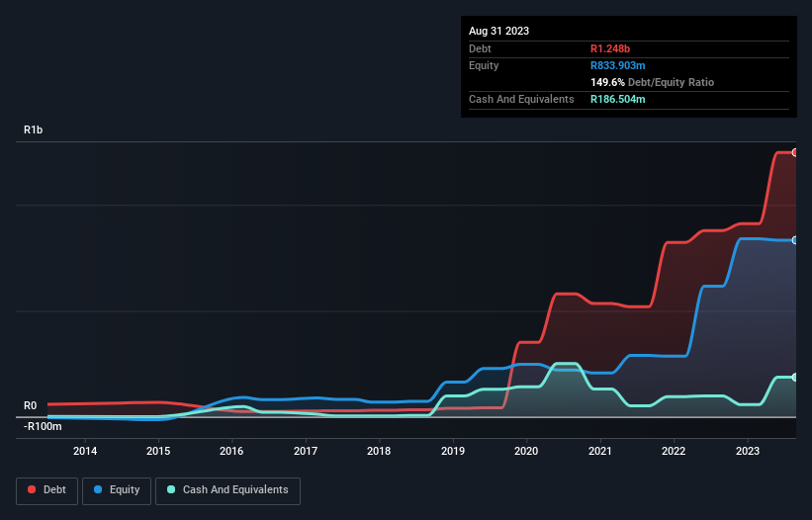Toggle Cash And Equivalents legend button

tap(227, 490)
